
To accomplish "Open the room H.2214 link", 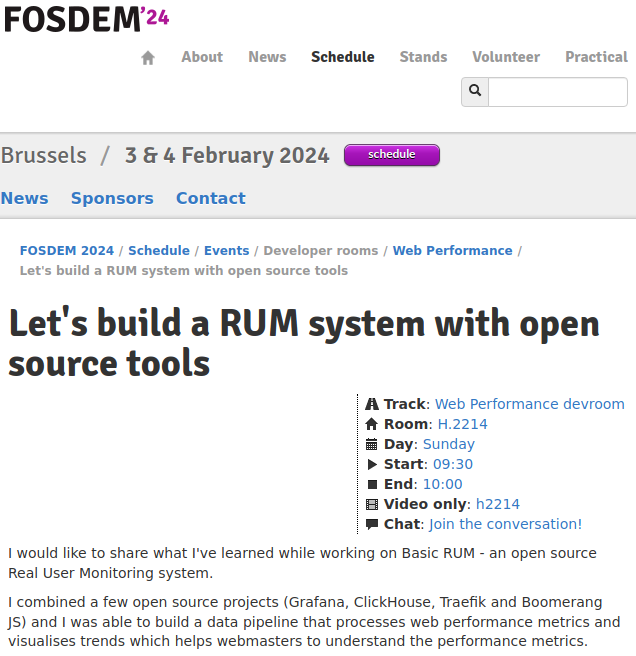I will click(x=463, y=424).
